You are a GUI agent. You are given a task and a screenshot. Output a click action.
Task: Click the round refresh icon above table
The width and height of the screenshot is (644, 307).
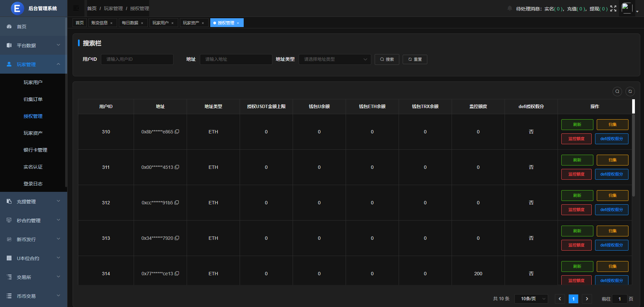pyautogui.click(x=630, y=92)
